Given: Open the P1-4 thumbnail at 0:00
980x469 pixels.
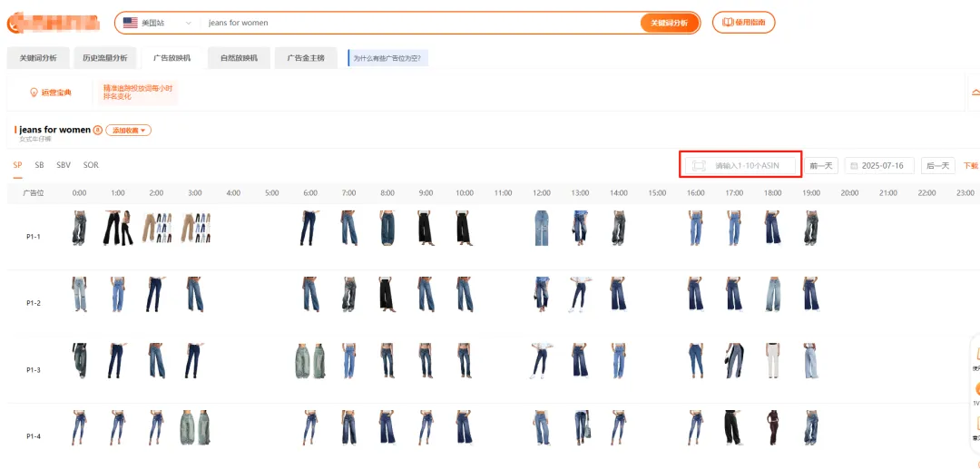Looking at the screenshot, I should (79, 427).
